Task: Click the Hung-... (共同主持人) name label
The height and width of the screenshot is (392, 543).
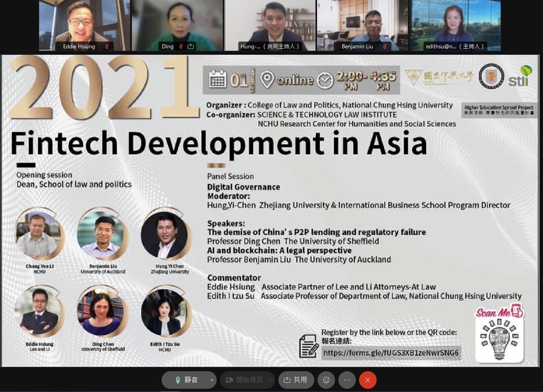Action: point(270,46)
